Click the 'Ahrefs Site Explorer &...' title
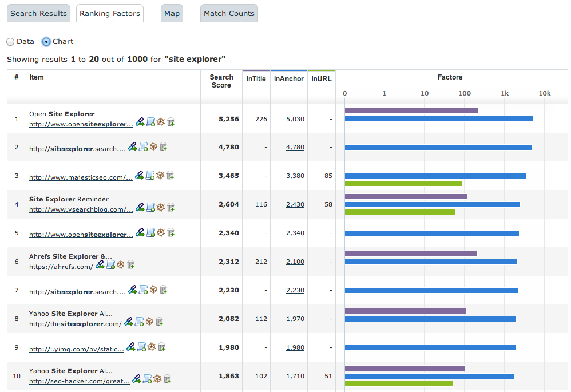The width and height of the screenshot is (571, 392). coord(70,256)
